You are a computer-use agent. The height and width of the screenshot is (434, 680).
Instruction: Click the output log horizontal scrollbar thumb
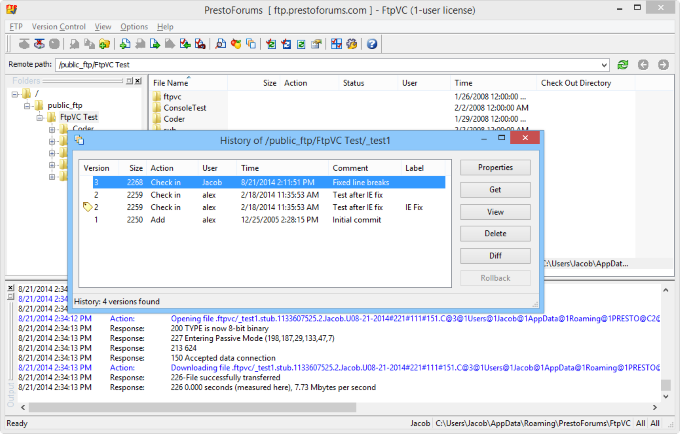click(x=193, y=407)
